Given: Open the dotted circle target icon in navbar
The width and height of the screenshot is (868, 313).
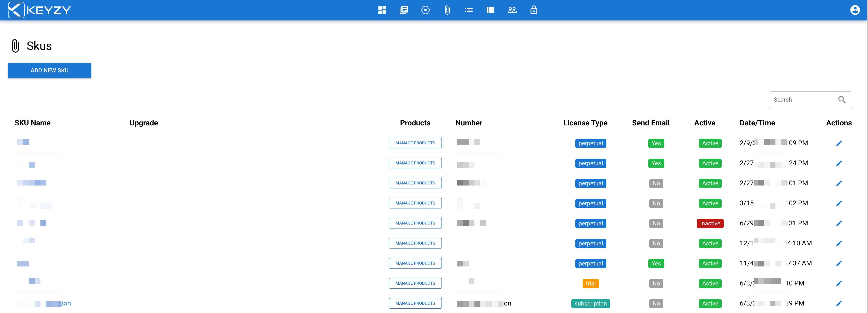Looking at the screenshot, I should click(425, 10).
